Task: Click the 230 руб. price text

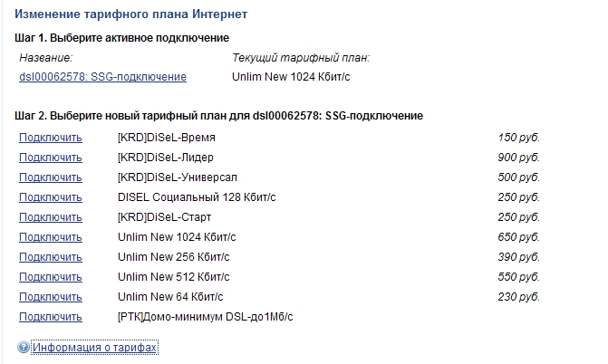Action: (519, 297)
